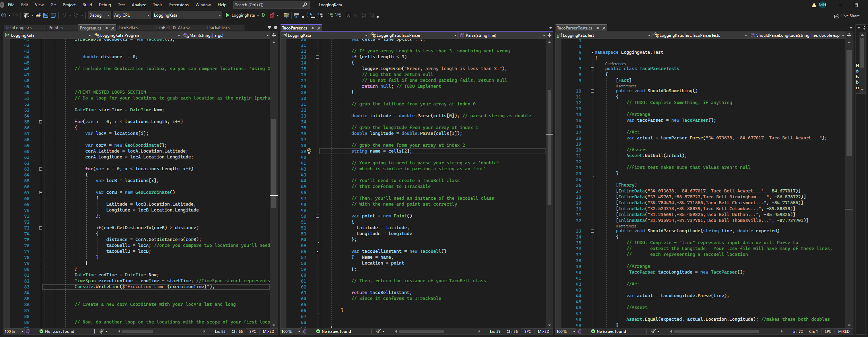Click the Live Share button
Image resolution: width=868 pixels, height=337 pixels.
click(847, 16)
